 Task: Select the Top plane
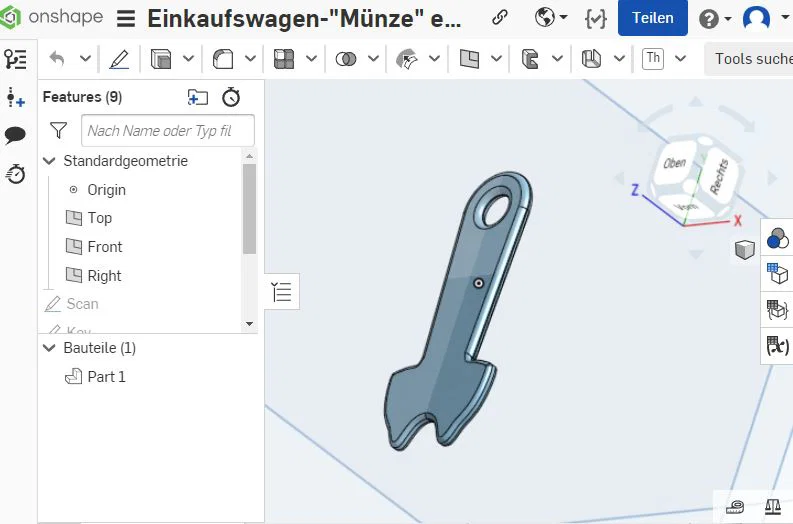[99, 218]
